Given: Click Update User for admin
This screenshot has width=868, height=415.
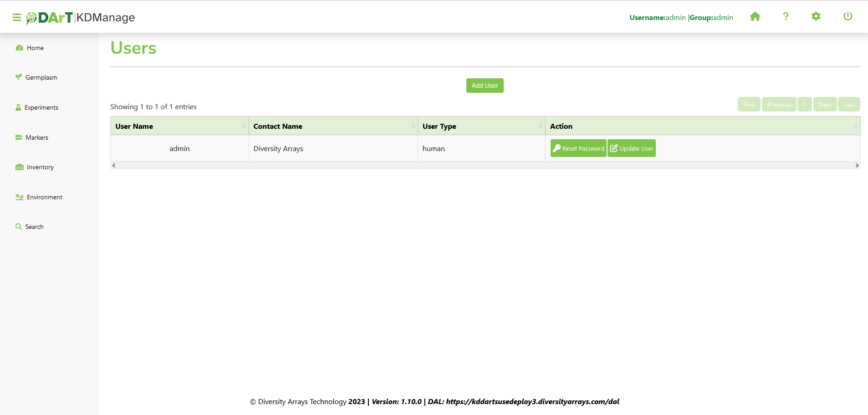Looking at the screenshot, I should pos(632,148).
